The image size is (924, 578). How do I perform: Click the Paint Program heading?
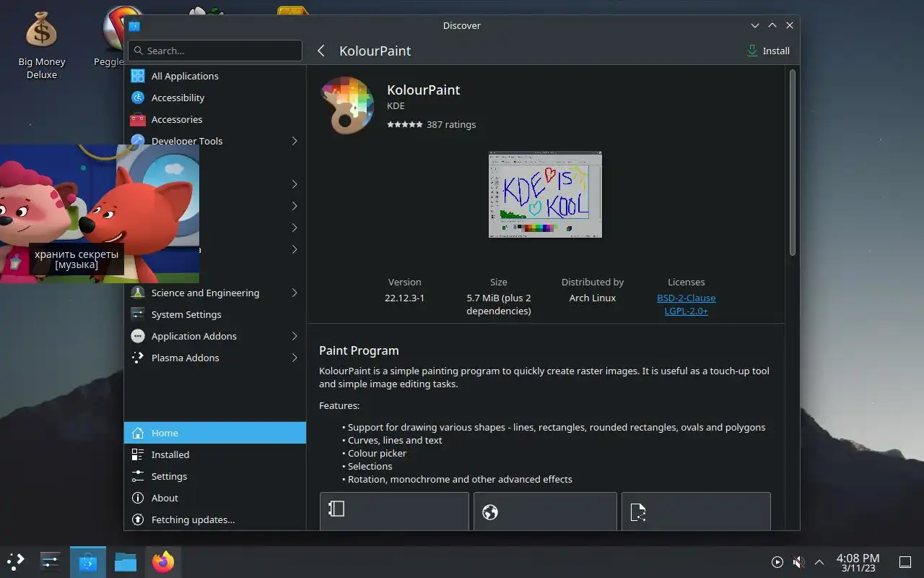(359, 350)
